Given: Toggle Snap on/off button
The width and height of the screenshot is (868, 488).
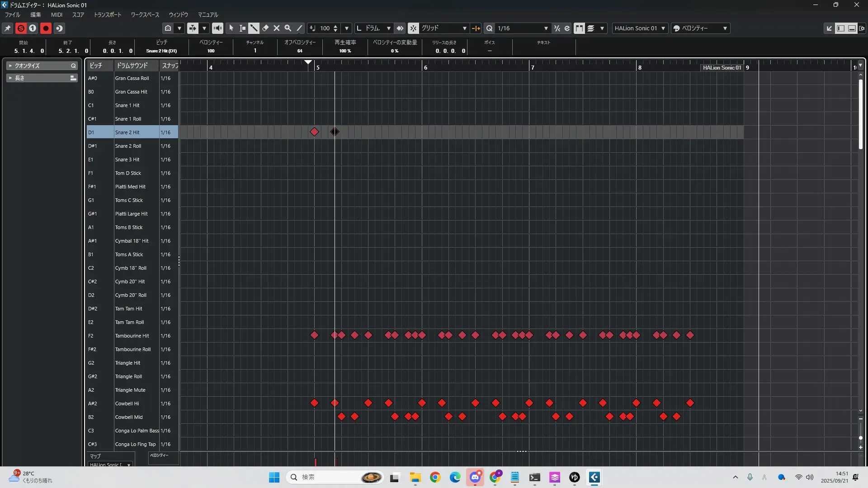Looking at the screenshot, I should (413, 28).
